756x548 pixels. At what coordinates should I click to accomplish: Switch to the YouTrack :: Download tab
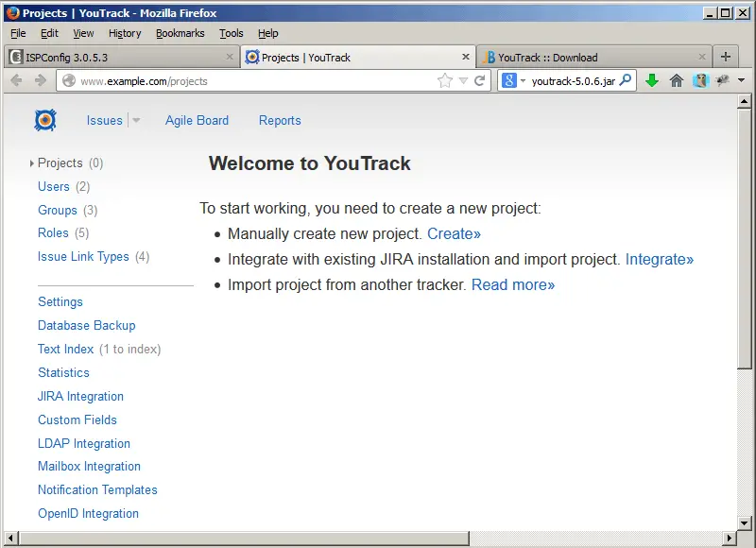[594, 57]
